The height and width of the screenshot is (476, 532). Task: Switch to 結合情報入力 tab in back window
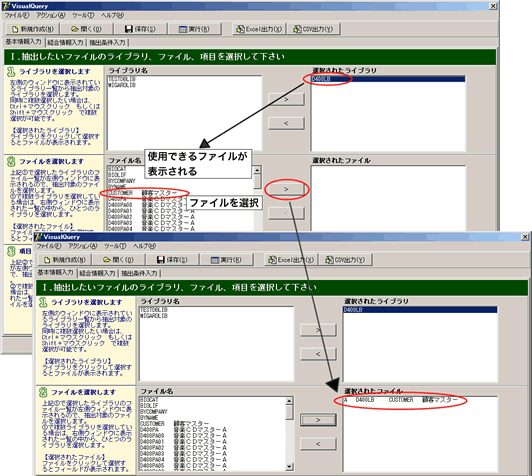[x=65, y=42]
